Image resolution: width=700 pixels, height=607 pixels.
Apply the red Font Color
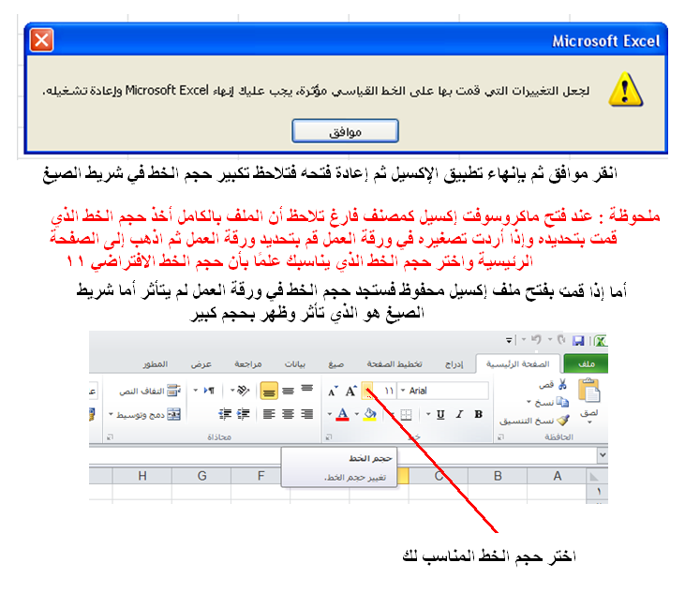342,415
